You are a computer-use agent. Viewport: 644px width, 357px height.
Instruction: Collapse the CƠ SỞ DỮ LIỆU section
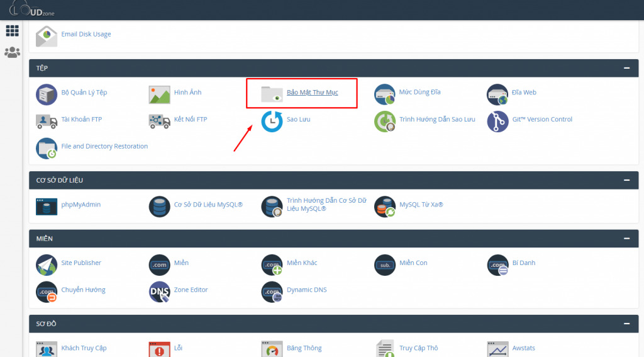click(626, 180)
